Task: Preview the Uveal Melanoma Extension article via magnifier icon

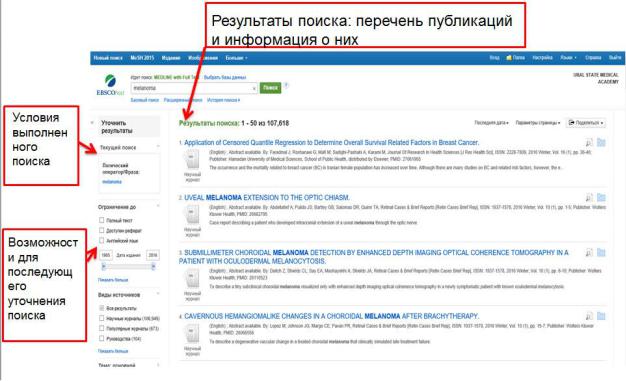Action: pyautogui.click(x=589, y=197)
